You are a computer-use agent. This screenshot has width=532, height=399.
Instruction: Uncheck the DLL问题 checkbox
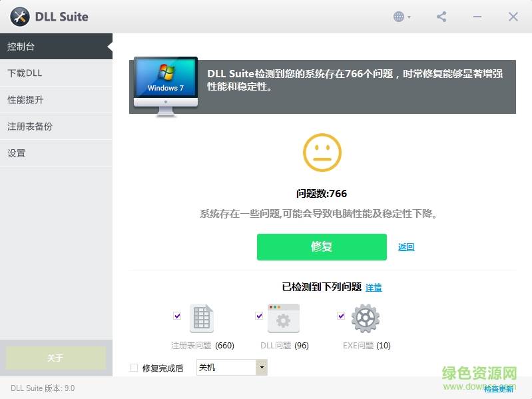[259, 316]
